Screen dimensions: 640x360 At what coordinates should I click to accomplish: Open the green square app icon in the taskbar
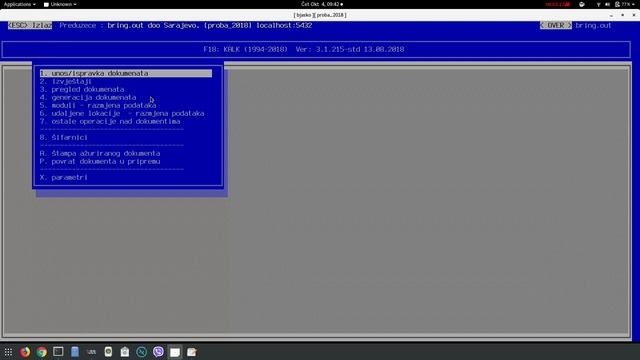click(108, 351)
